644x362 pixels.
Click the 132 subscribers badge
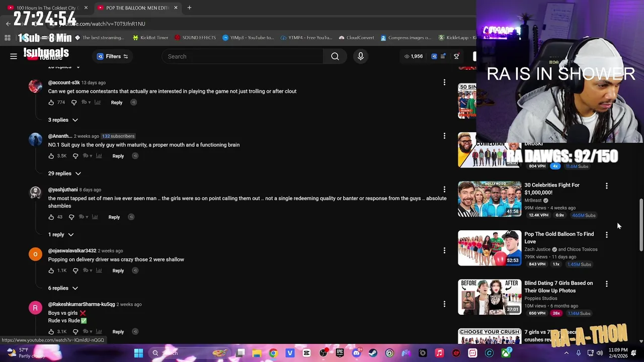(118, 136)
